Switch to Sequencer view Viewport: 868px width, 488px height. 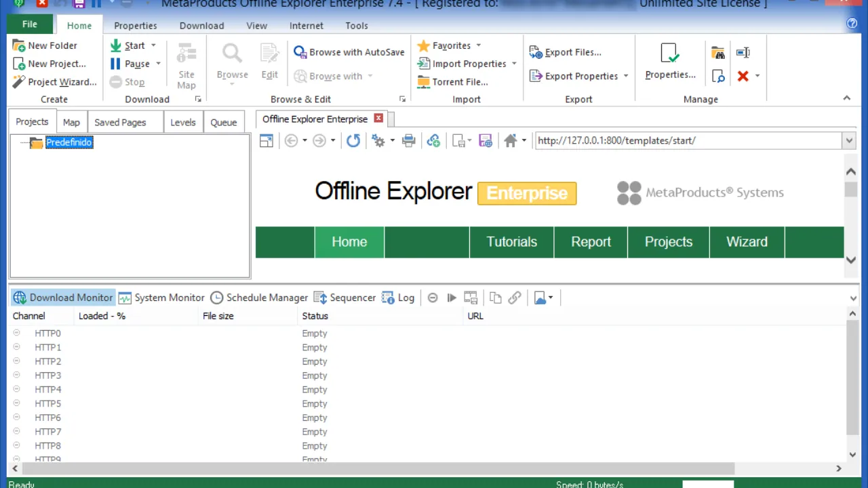coord(344,298)
